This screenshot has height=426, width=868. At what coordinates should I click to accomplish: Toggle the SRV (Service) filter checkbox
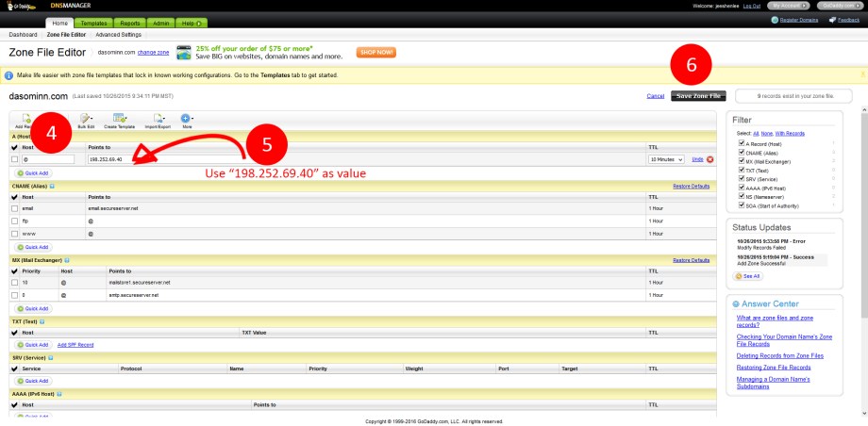(x=742, y=179)
